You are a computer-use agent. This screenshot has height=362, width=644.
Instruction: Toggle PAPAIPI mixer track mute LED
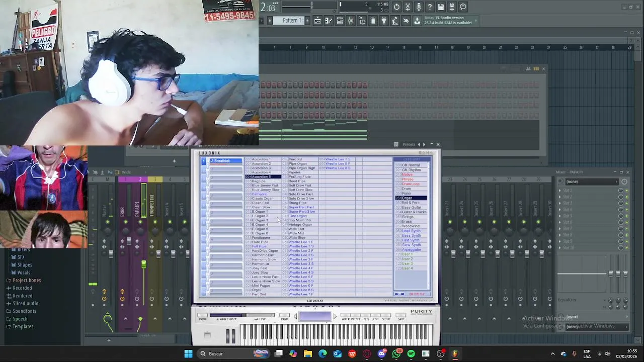pyautogui.click(x=140, y=222)
